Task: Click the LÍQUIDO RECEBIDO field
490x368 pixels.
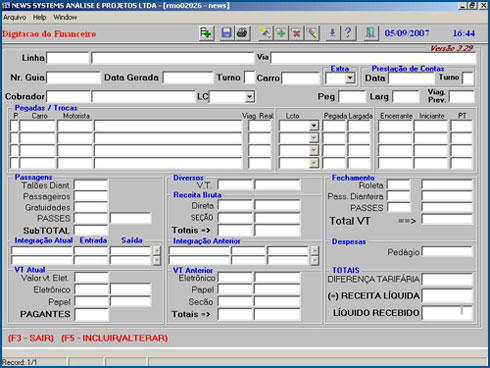Action: (447, 313)
